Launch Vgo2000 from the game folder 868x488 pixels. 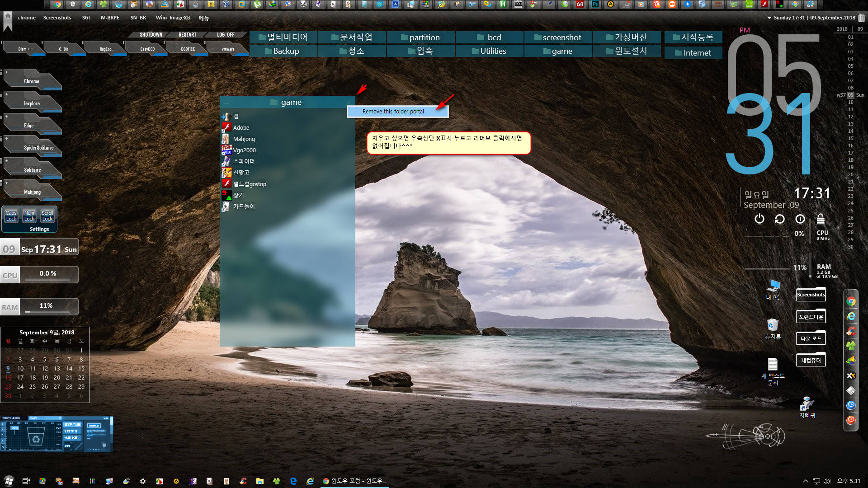(x=244, y=150)
